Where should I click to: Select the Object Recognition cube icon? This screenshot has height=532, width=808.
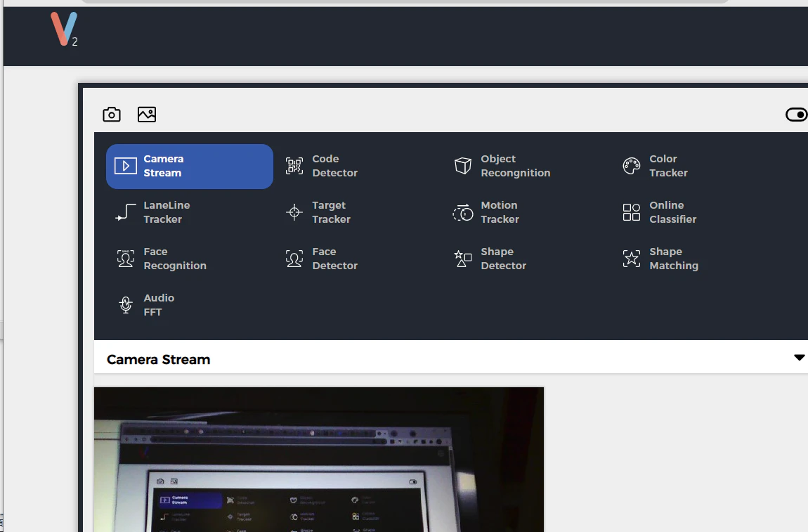[x=463, y=166]
